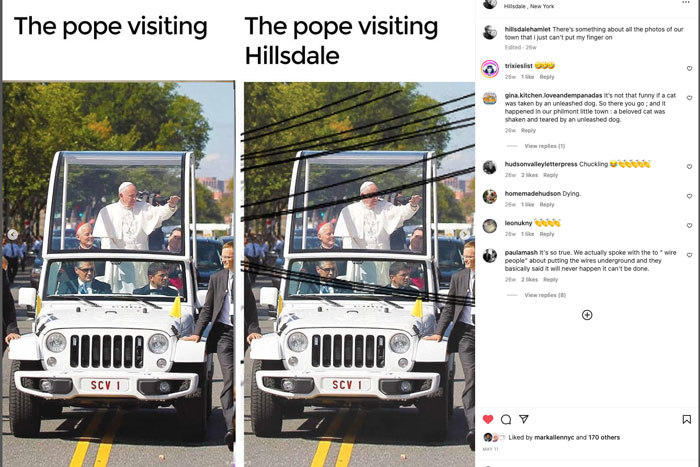This screenshot has width=700, height=467.
Task: Expand View replies (8) under paulamash comment
Action: pyautogui.click(x=545, y=295)
